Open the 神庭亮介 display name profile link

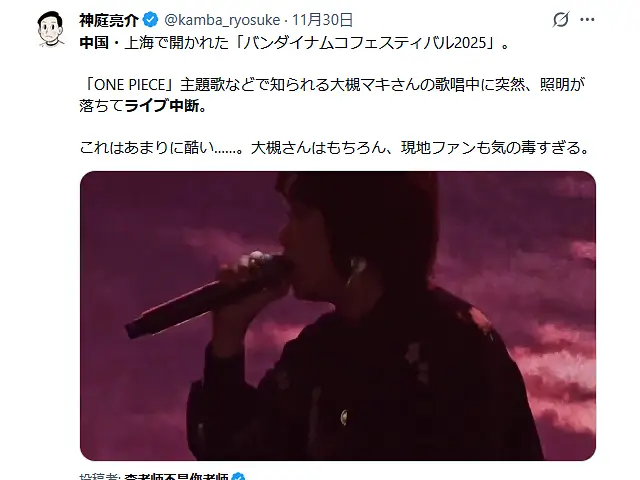(x=109, y=20)
